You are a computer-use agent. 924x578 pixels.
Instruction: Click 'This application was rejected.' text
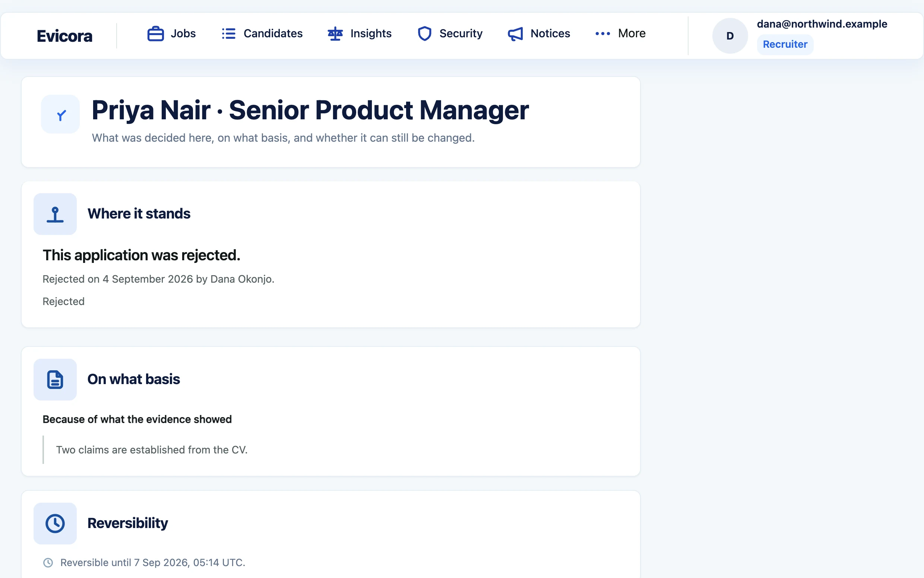click(x=141, y=255)
